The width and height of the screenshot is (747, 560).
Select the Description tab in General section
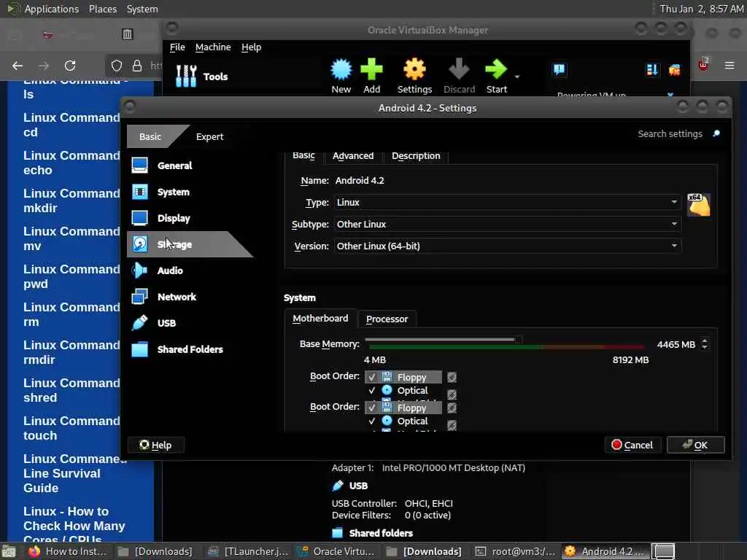[416, 156]
